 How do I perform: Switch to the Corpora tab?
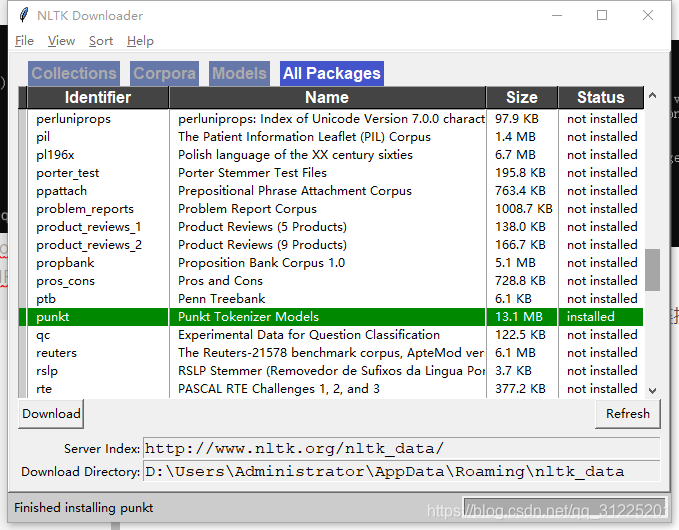165,73
